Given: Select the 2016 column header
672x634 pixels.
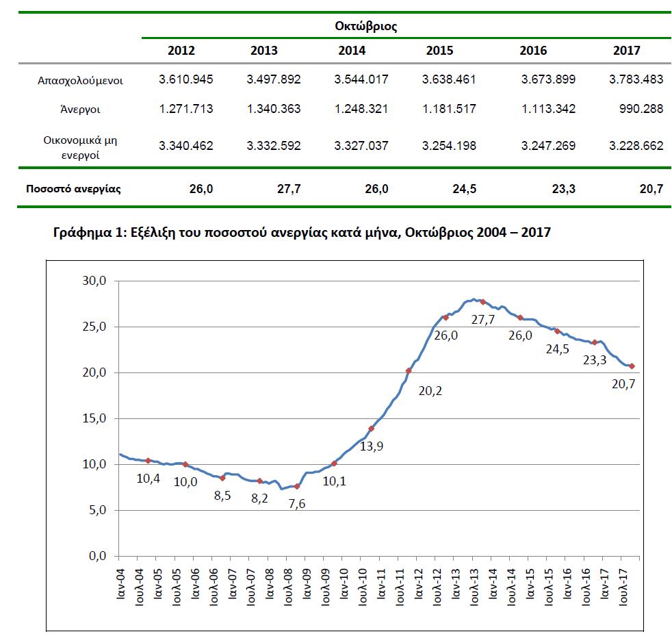Looking at the screenshot, I should point(534,51).
